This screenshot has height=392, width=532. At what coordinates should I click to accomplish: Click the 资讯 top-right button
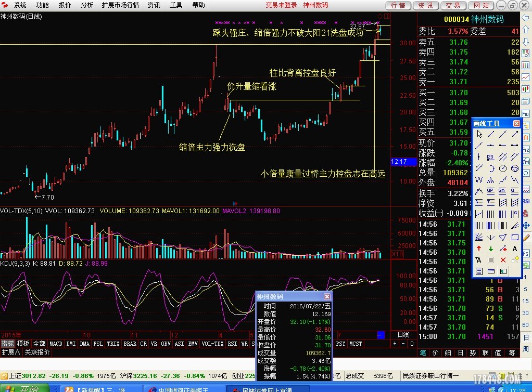(426, 5)
